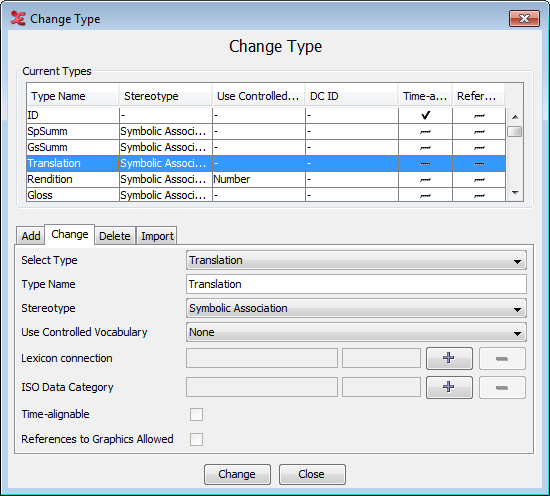This screenshot has width=550, height=496.
Task: Close the Change Type dialog window
Action: point(524,18)
